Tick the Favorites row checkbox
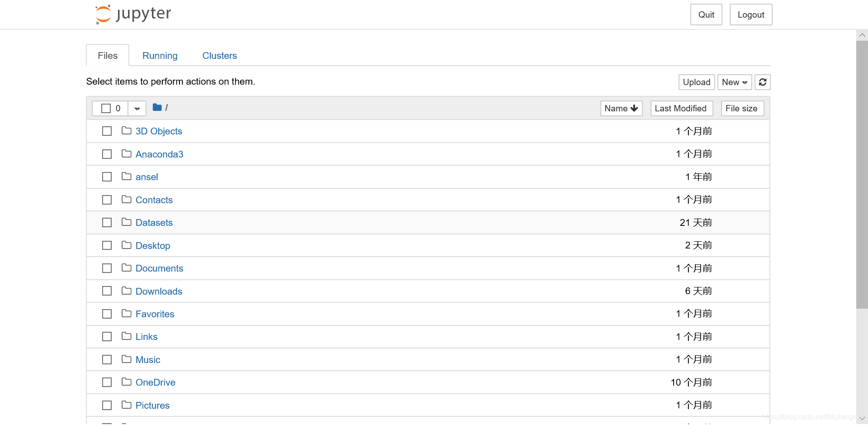 107,314
